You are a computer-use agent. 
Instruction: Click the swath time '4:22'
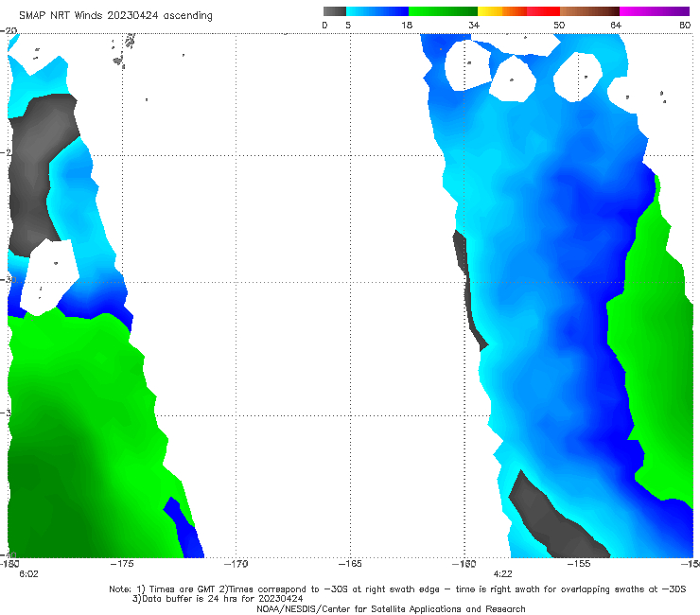tap(502, 574)
